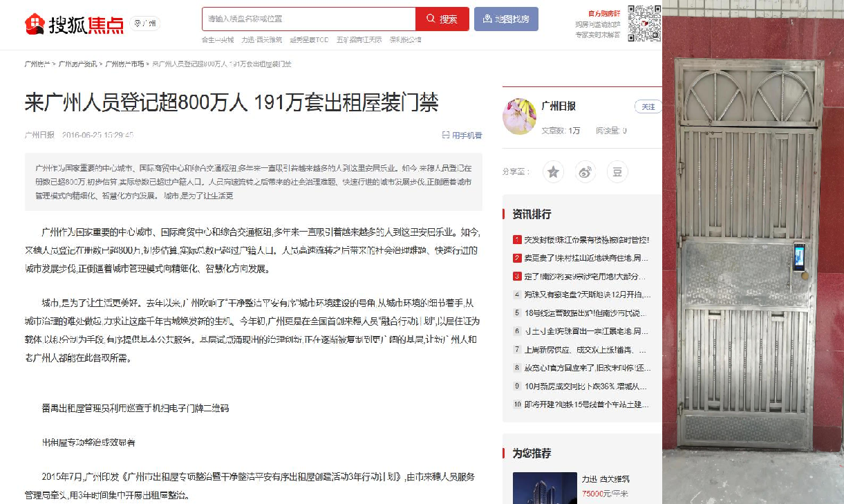Click 越秀星汇TOD hot search link
The width and height of the screenshot is (844, 504).
(309, 40)
